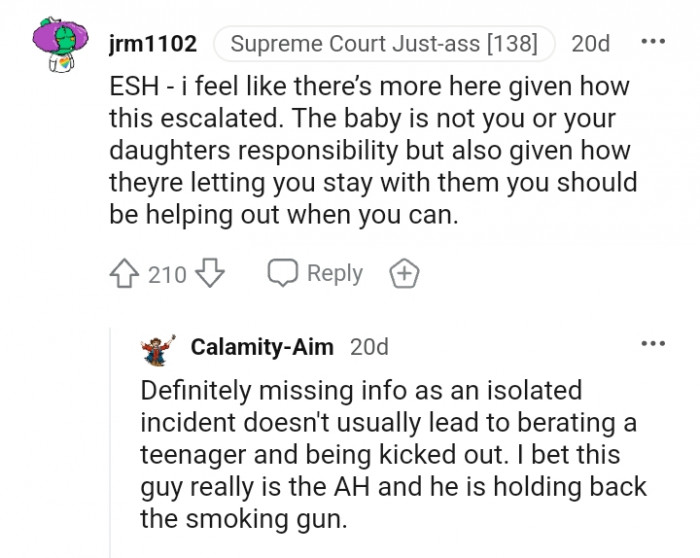Click the 20d timestamp beside Calamity-Aim
The height and width of the screenshot is (558, 700).
[370, 348]
